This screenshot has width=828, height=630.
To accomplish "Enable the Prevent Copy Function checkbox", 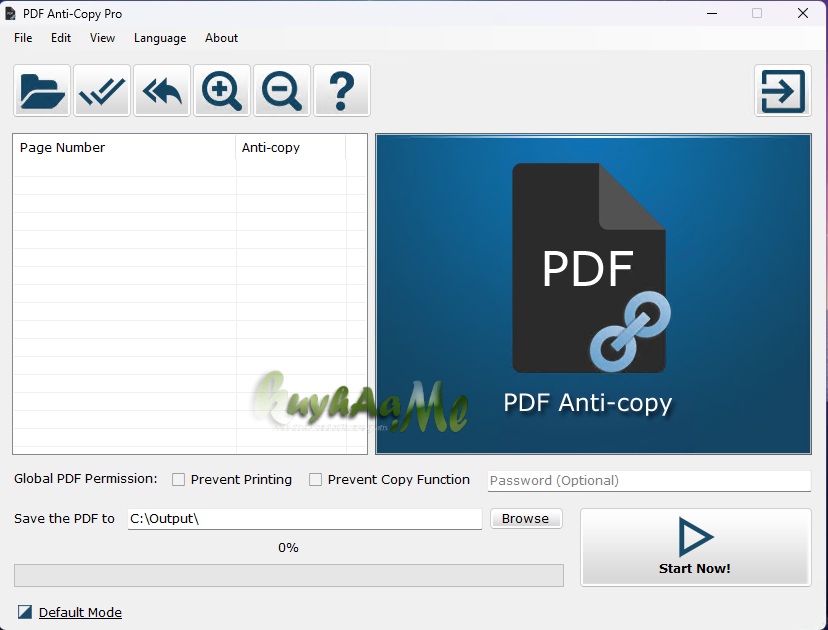I will 315,479.
